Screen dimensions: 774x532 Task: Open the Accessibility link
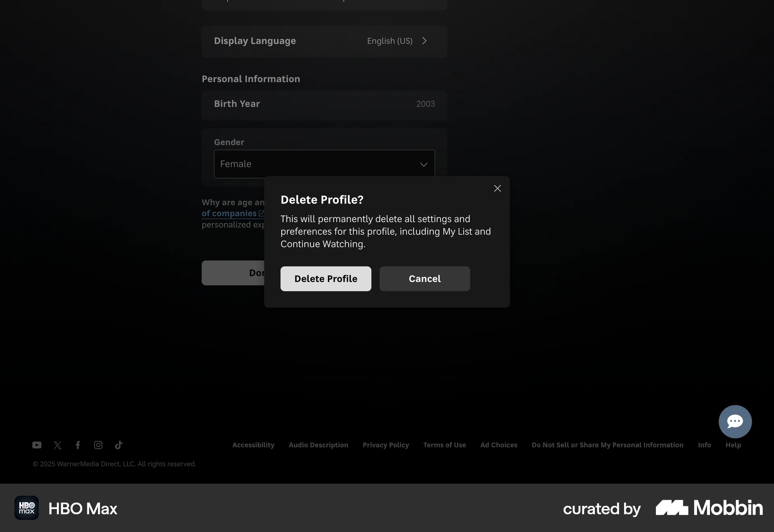click(253, 445)
